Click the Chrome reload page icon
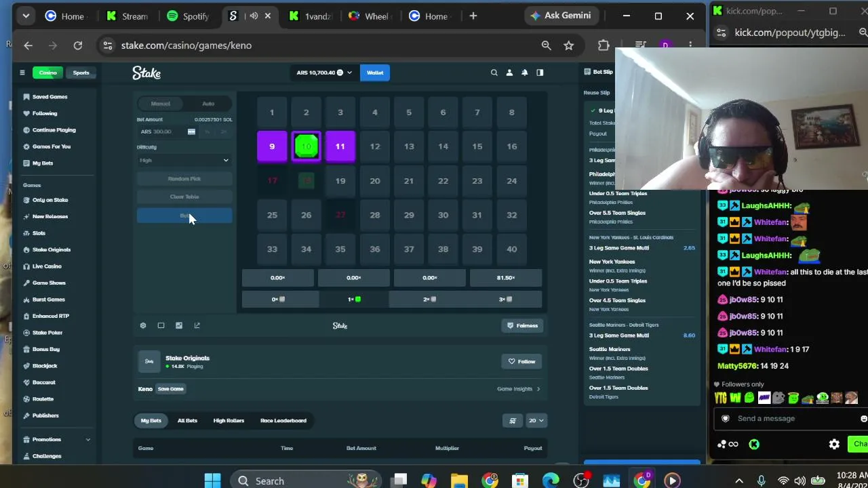The height and width of the screenshot is (488, 868). coord(78,45)
